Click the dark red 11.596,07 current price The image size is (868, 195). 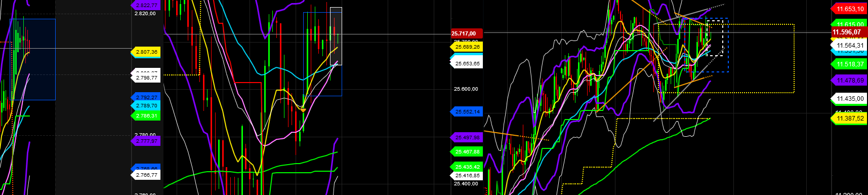coord(850,32)
